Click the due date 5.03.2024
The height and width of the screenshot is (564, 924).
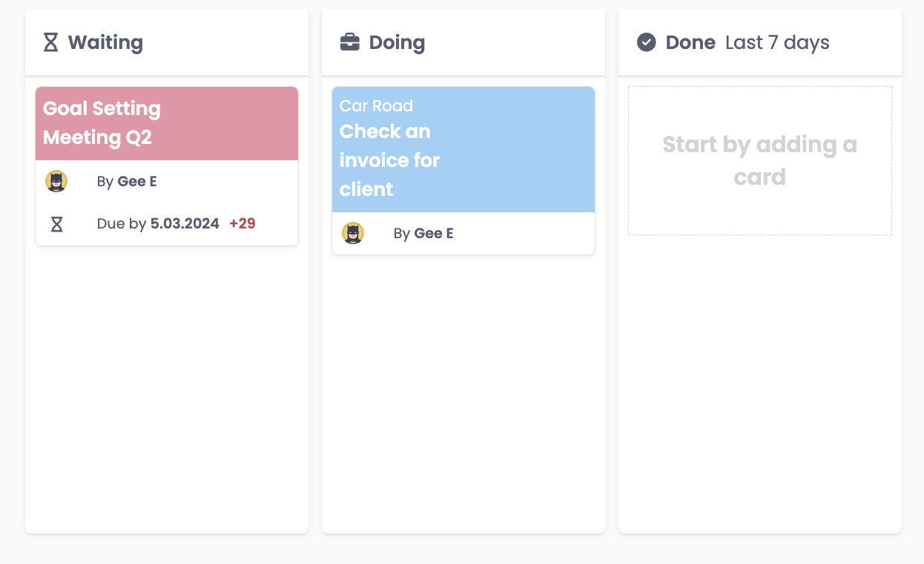(185, 223)
